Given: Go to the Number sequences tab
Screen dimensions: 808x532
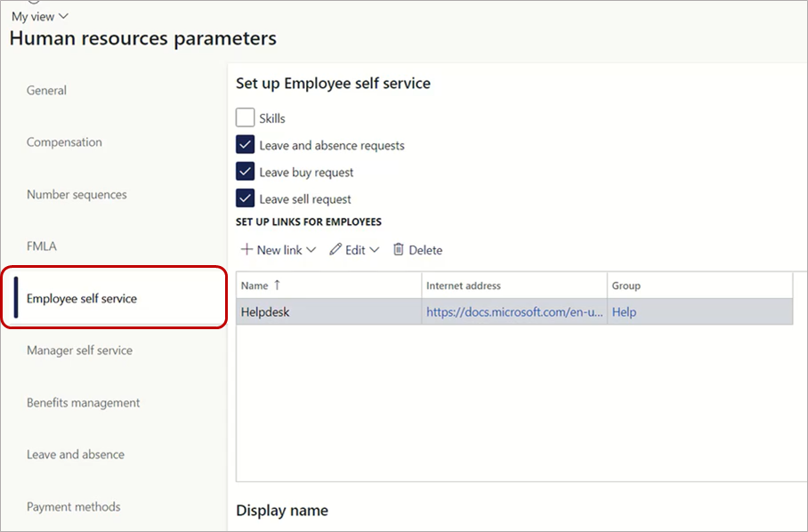Looking at the screenshot, I should (77, 195).
